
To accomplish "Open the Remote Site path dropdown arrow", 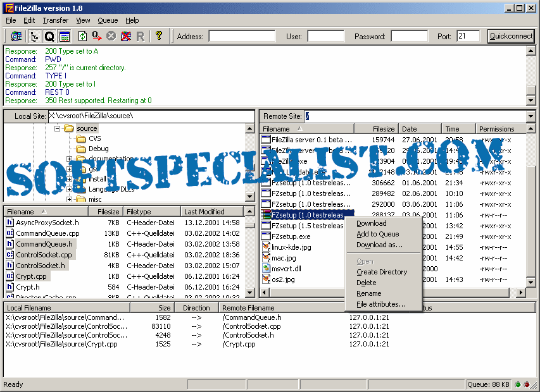I will (x=531, y=116).
